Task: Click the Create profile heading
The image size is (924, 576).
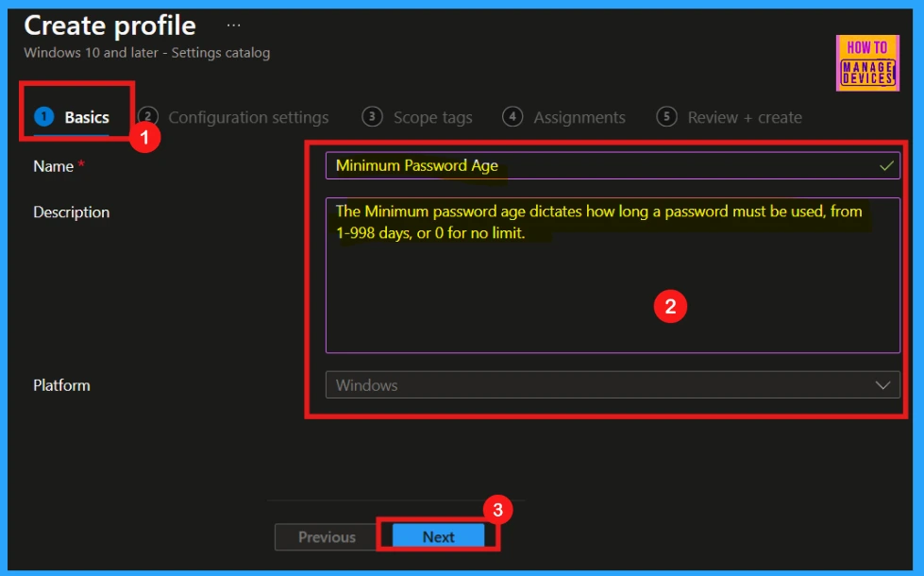Action: click(109, 25)
